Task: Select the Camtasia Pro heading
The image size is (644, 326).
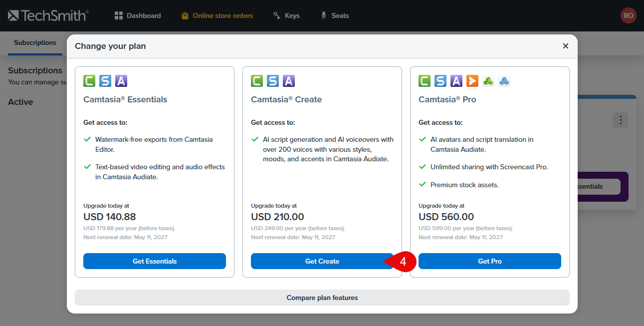Action: [447, 99]
